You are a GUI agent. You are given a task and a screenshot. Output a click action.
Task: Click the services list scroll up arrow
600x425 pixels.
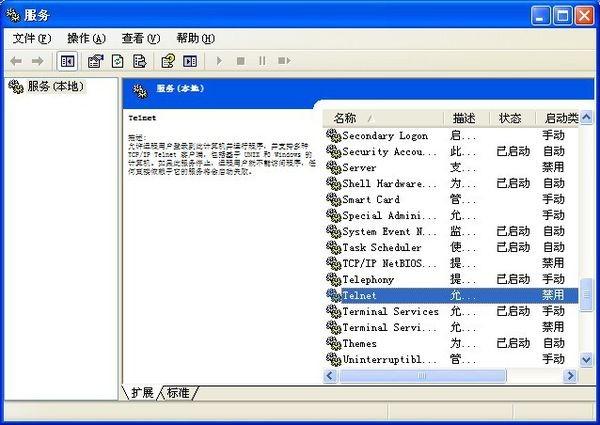586,118
